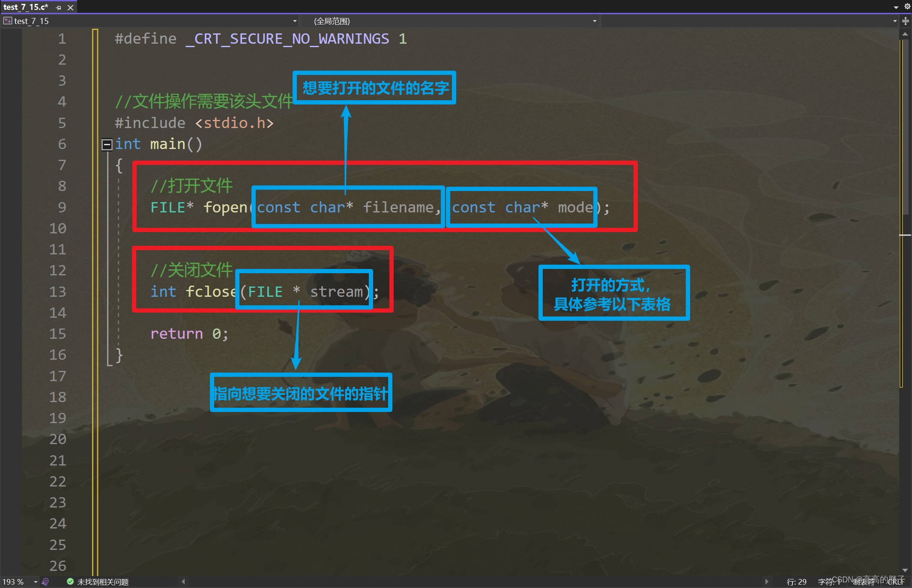This screenshot has height=588, width=912.
Task: Click line number 1 in the gutter
Action: coord(62,39)
